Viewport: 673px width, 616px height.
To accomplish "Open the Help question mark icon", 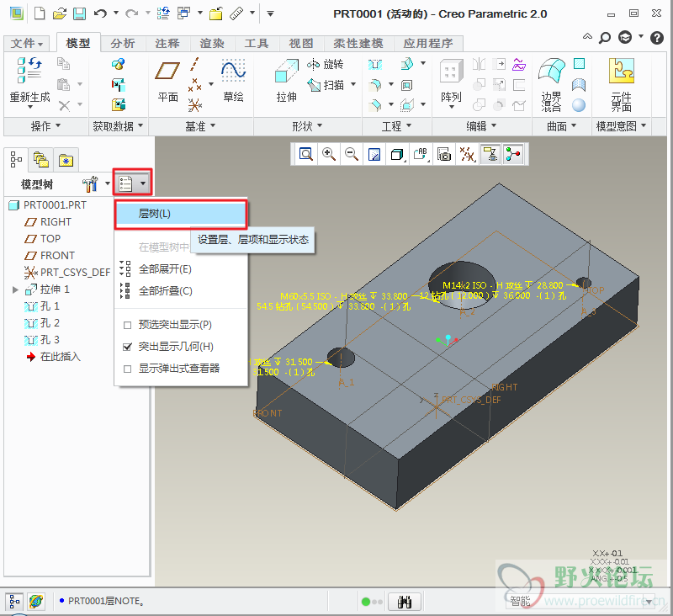I will [657, 38].
